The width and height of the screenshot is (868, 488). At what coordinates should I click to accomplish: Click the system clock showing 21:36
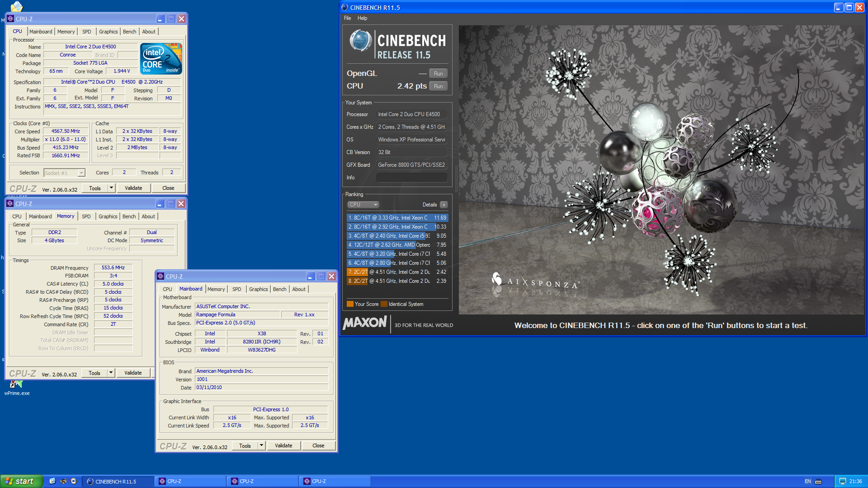pos(856,481)
